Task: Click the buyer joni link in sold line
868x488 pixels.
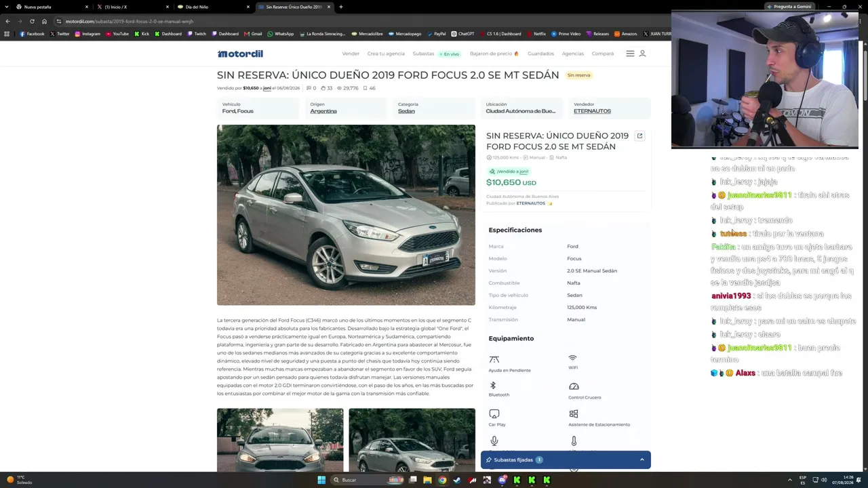Action: (x=267, y=88)
